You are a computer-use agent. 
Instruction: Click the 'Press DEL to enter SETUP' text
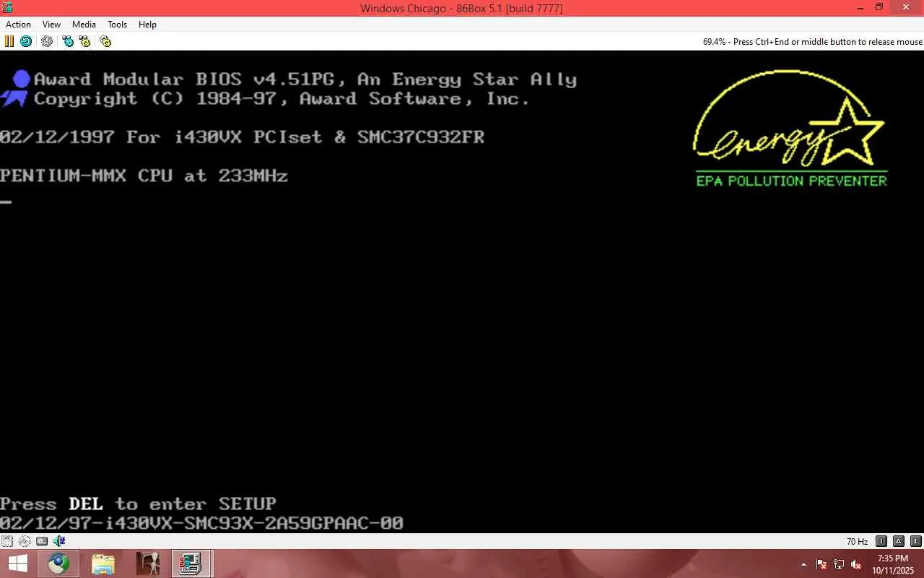tap(138, 504)
